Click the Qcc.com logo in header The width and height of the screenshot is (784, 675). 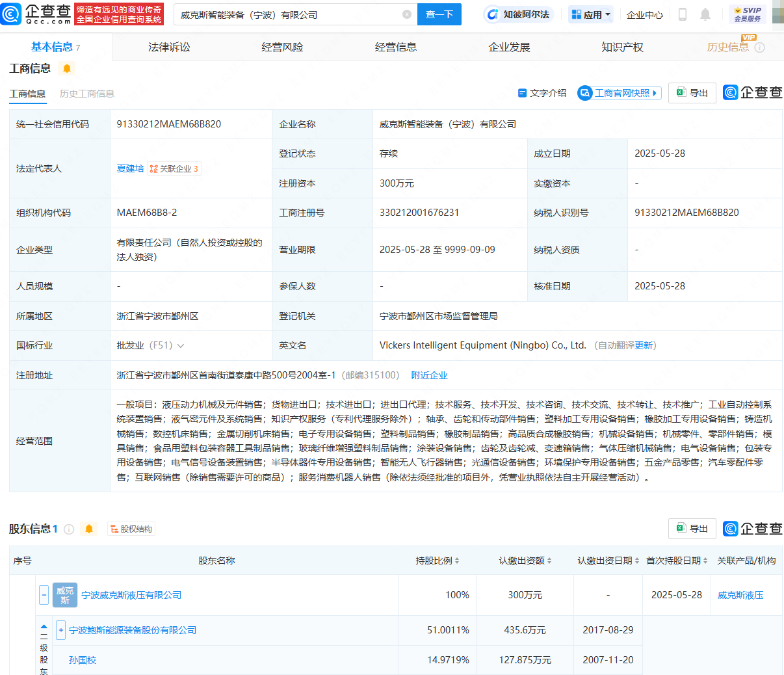[x=36, y=14]
